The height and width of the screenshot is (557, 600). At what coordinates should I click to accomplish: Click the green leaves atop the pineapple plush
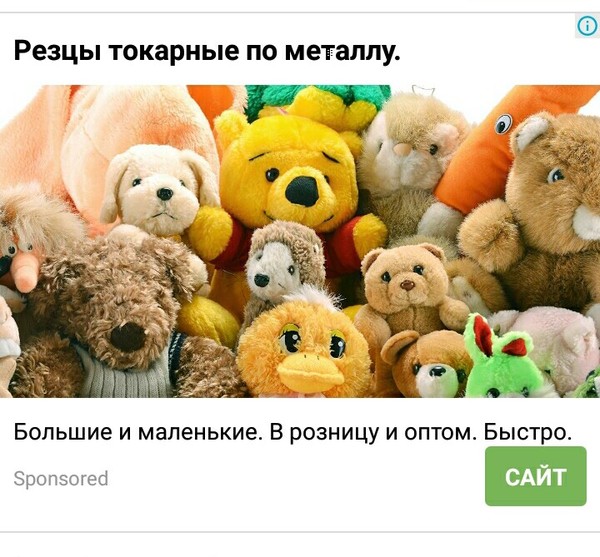coord(318,96)
